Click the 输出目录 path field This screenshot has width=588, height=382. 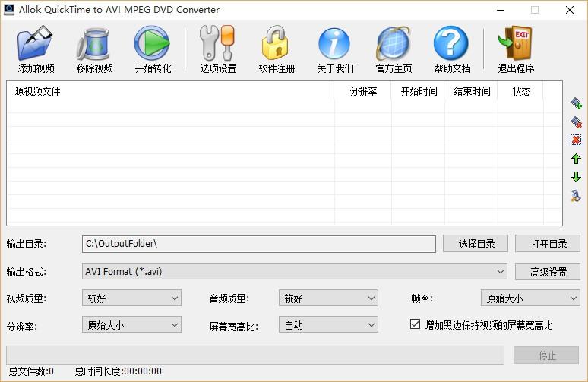pos(259,244)
